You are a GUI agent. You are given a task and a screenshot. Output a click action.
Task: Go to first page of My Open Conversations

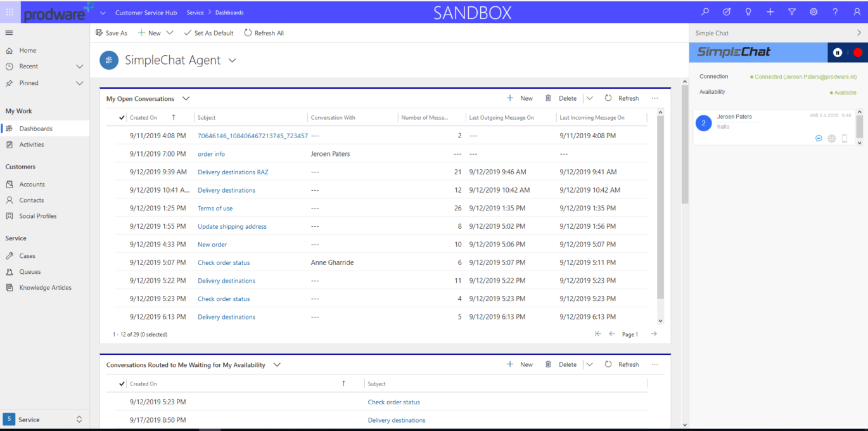click(x=597, y=334)
